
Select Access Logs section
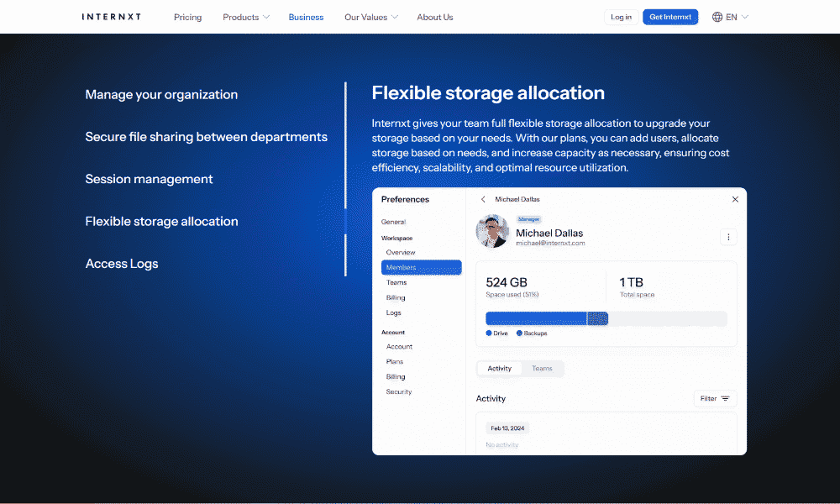122,264
